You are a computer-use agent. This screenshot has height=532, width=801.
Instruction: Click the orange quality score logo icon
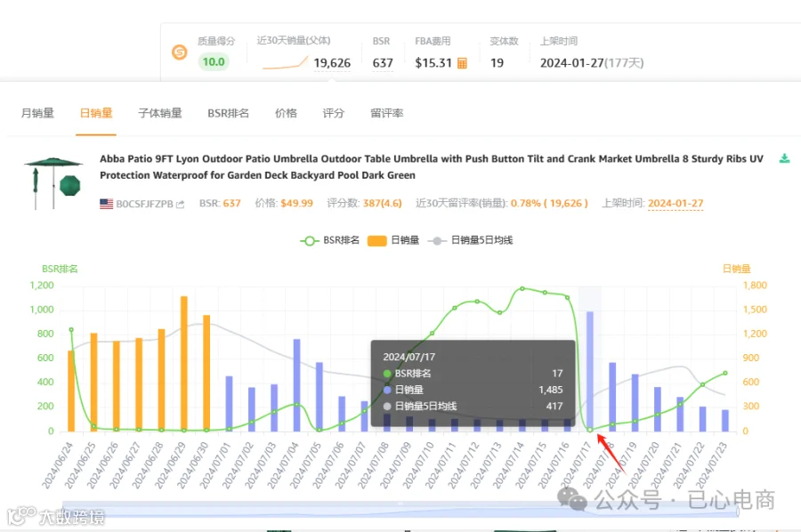(x=179, y=52)
